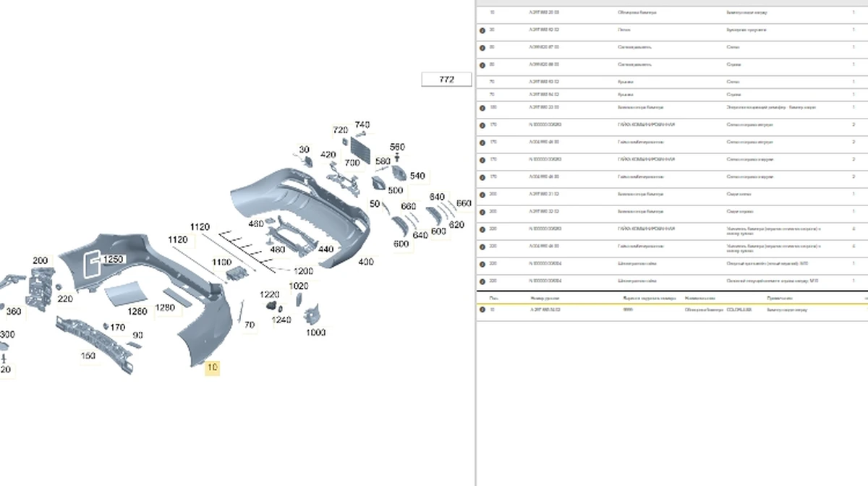
Task: Click the info icon beside position 30 row
Action: (482, 30)
